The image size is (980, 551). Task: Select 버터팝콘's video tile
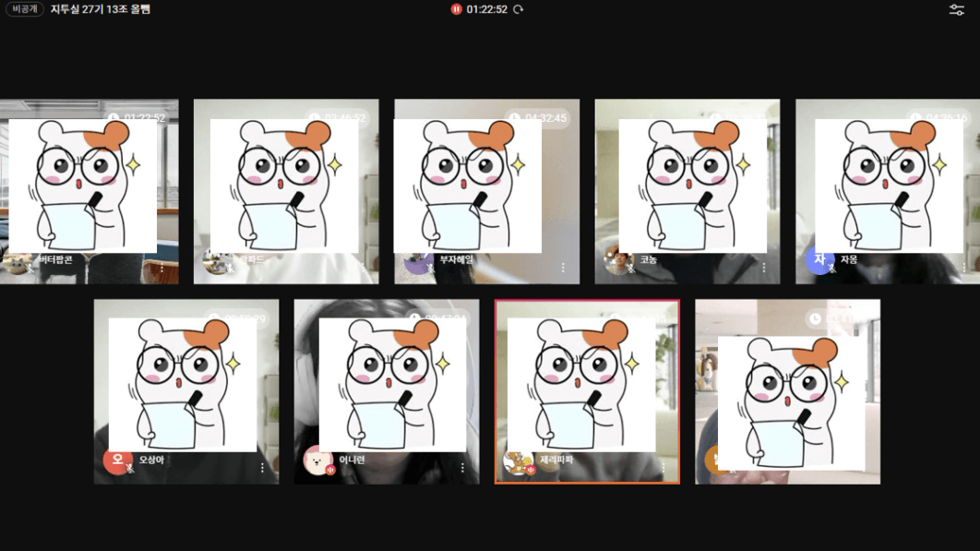[x=90, y=191]
